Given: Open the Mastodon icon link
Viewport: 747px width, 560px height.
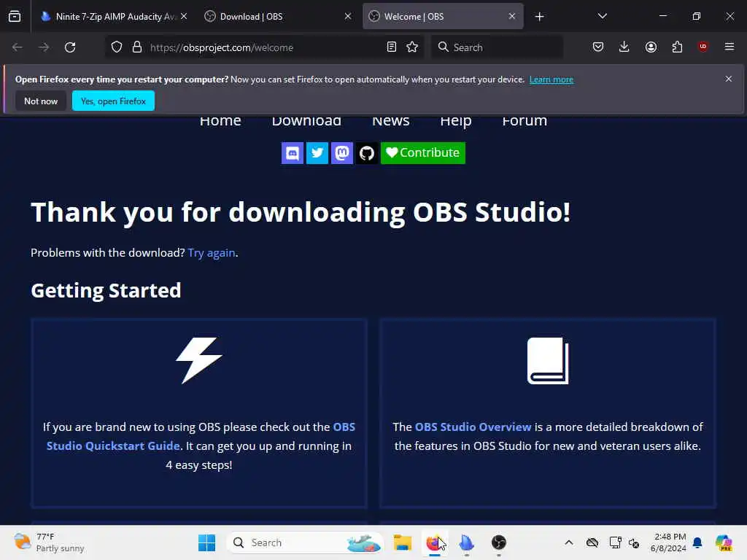Looking at the screenshot, I should pos(342,153).
